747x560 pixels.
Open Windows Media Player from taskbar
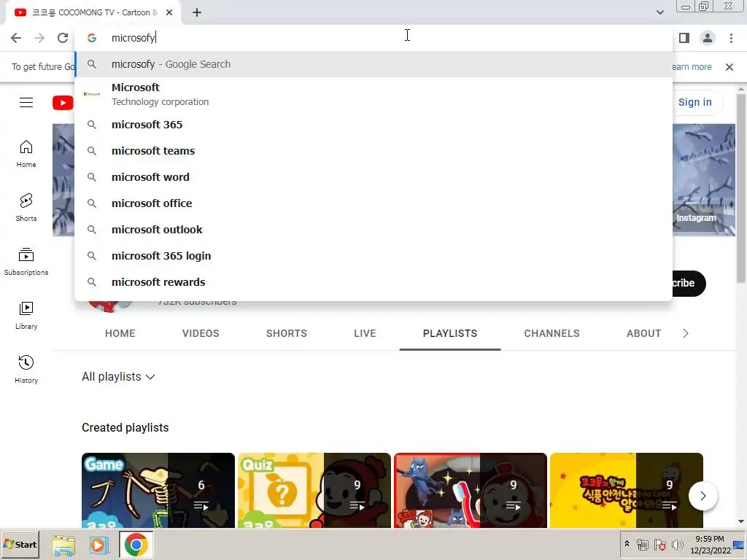99,545
